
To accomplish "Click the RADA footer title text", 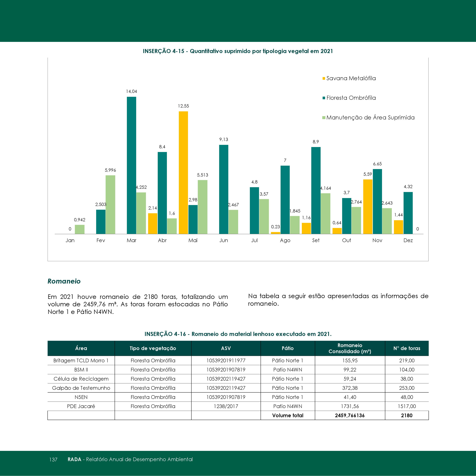I will [x=130, y=459].
